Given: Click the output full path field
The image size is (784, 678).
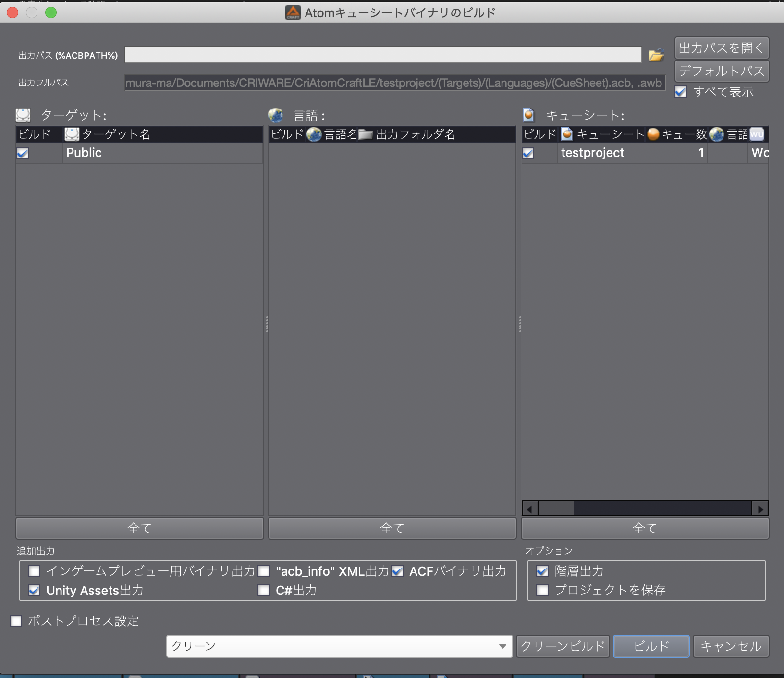Looking at the screenshot, I should pyautogui.click(x=395, y=83).
